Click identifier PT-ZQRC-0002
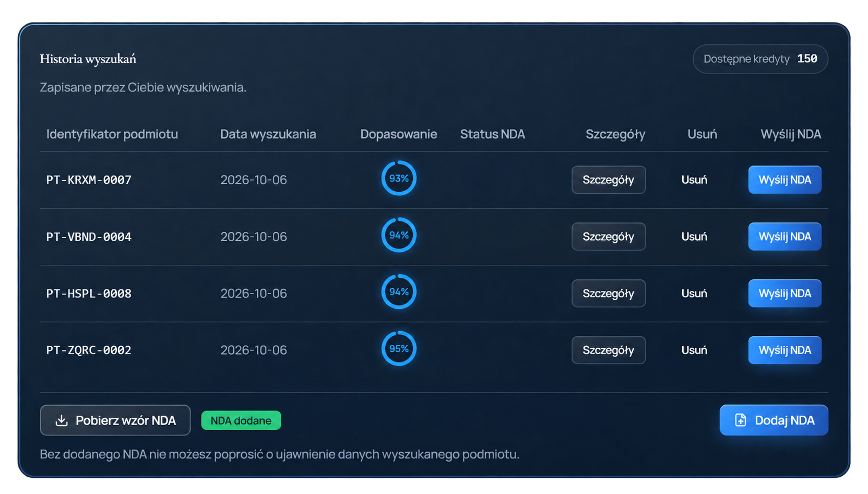Screen dimensions: 868x494 (89, 350)
